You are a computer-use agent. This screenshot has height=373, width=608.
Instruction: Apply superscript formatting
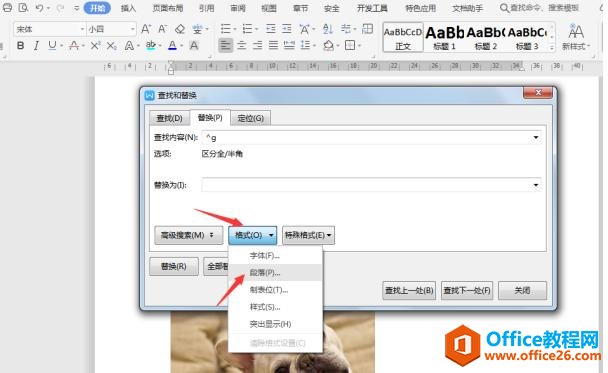(x=95, y=46)
